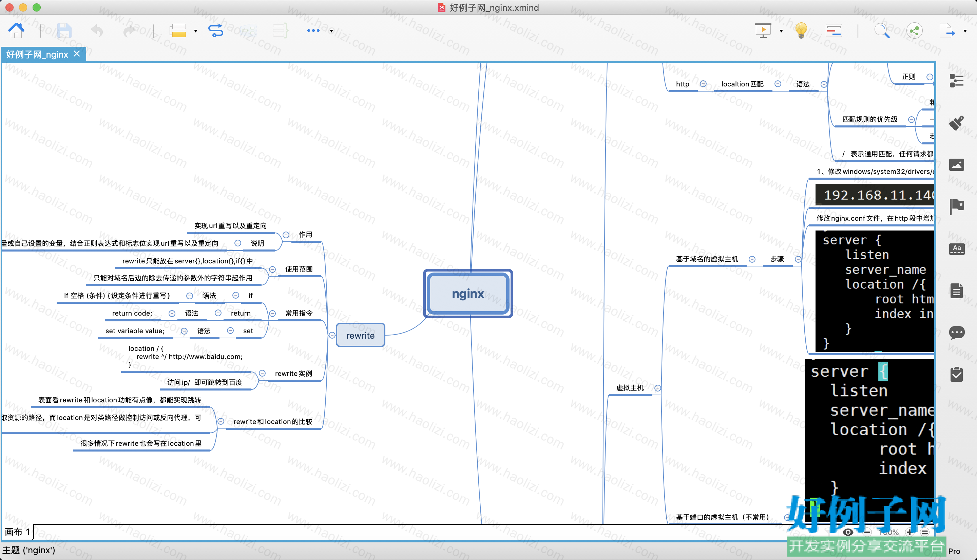
Task: Collapse the 匹配规则的优先级 topic
Action: 911,120
